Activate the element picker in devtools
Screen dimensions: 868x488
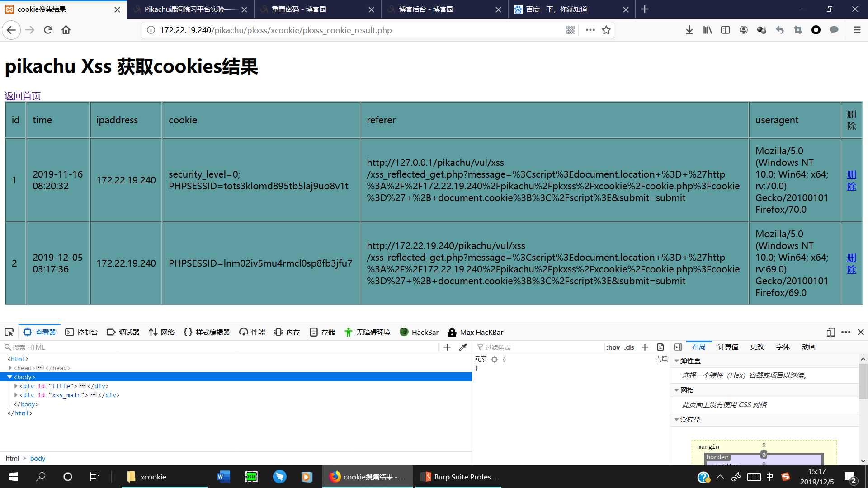[x=9, y=333]
